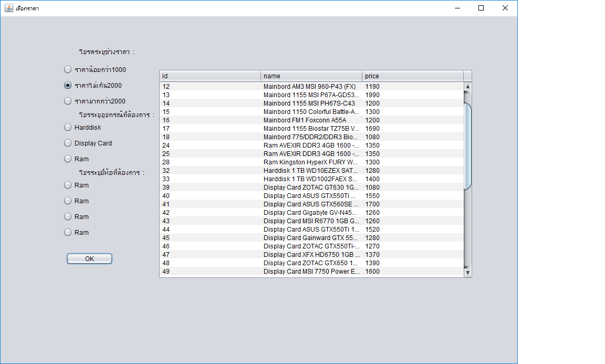Viewport: 605px width, 364px height.
Task: Sort table by the price column header
Action: click(413, 76)
